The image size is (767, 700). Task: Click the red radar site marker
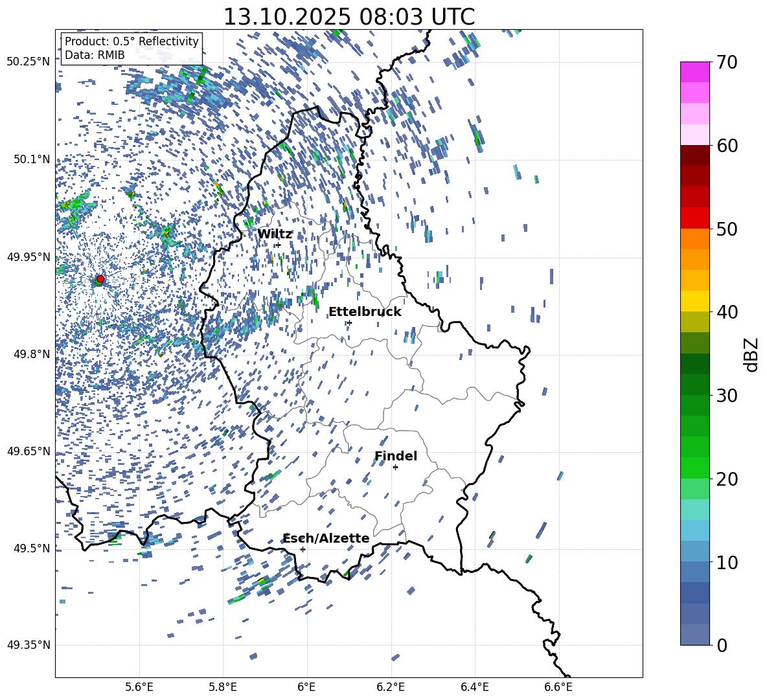click(100, 279)
